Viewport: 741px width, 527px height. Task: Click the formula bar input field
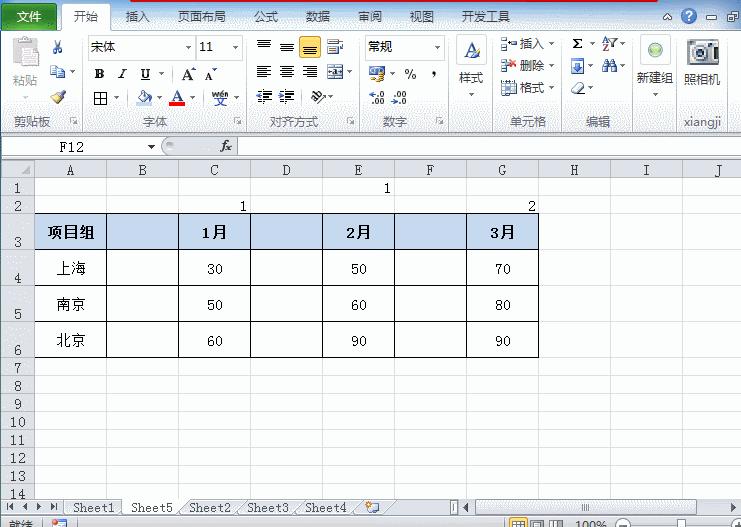click(x=489, y=147)
